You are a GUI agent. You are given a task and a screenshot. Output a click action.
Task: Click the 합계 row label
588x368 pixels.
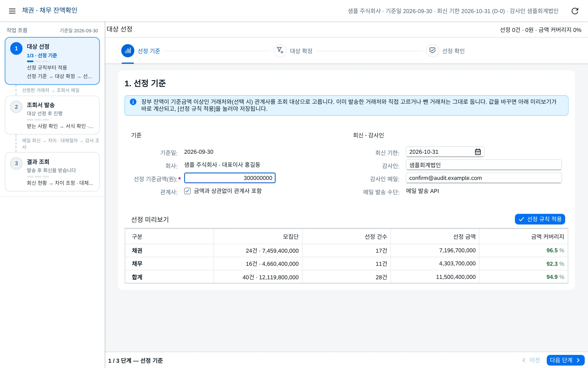[x=137, y=277]
